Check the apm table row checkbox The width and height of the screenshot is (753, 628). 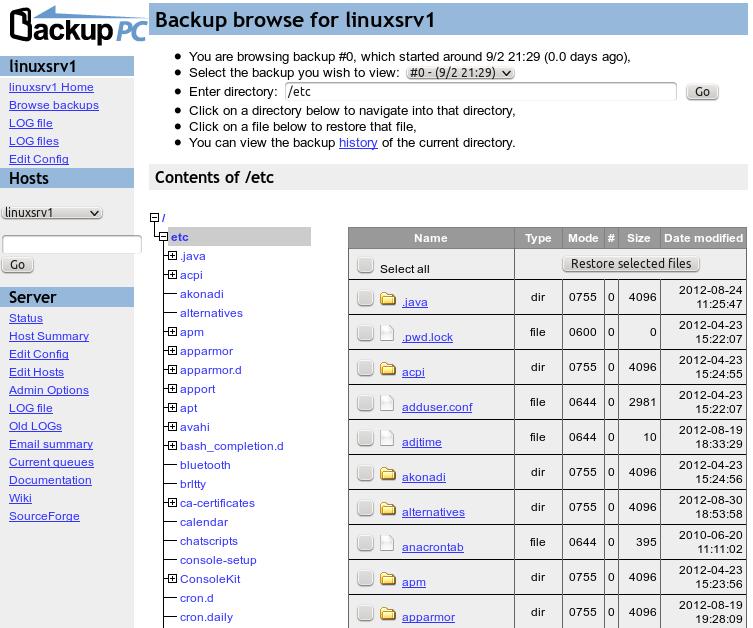pos(365,578)
